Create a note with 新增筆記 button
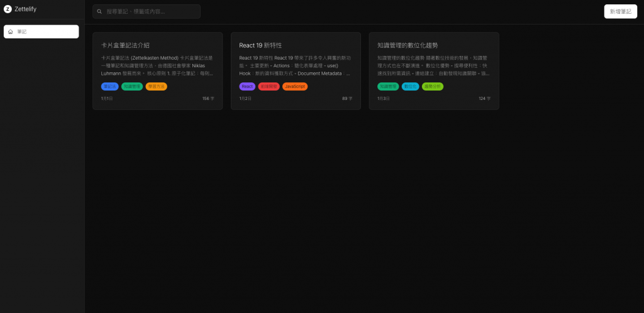The width and height of the screenshot is (644, 313). [x=620, y=11]
